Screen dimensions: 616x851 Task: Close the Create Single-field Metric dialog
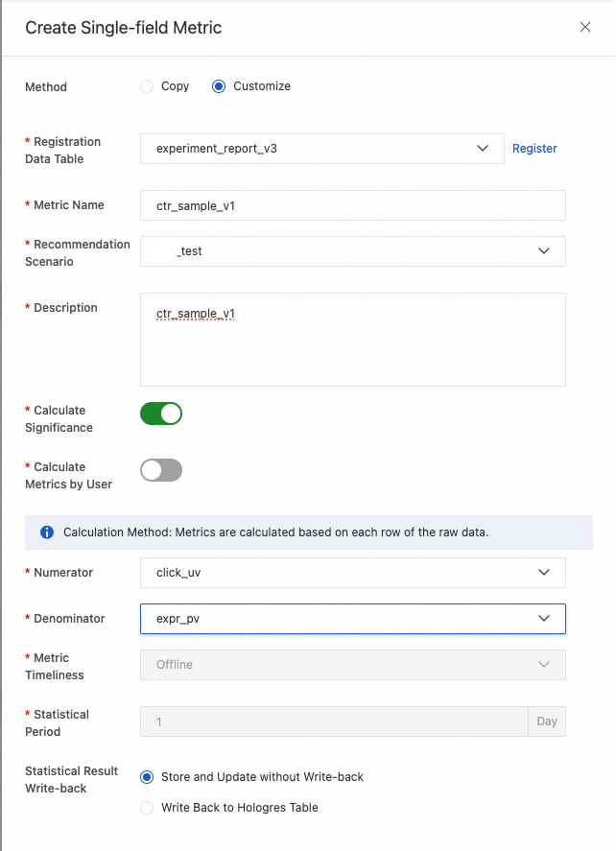(x=584, y=27)
